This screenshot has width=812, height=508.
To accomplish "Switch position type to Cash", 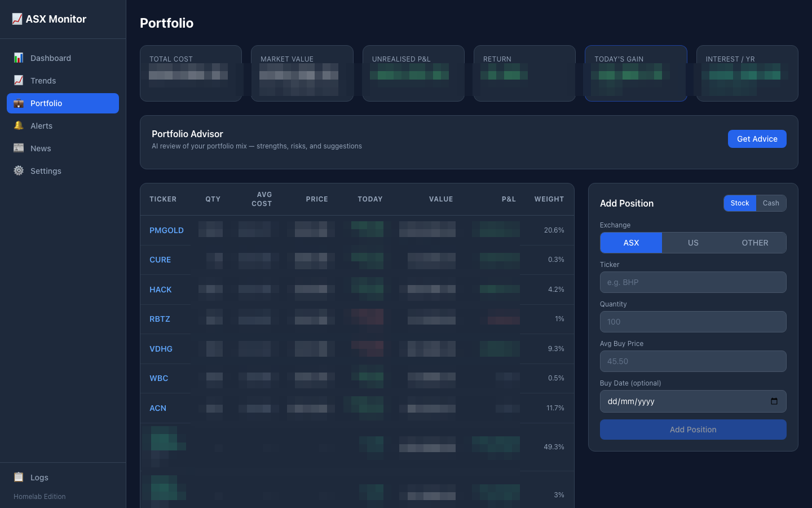I will click(771, 203).
